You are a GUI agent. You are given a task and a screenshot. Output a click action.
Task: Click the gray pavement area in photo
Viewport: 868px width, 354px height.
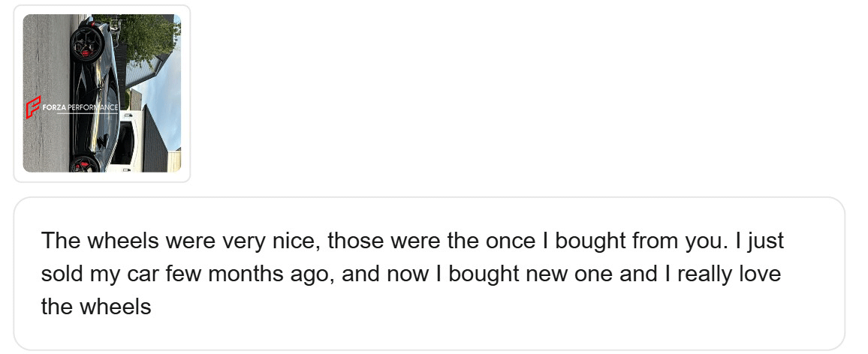point(45,60)
